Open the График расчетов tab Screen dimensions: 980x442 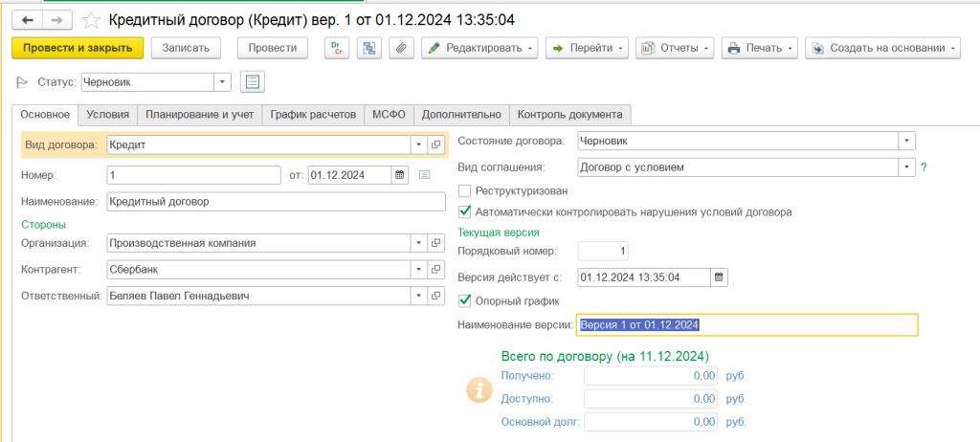[313, 115]
